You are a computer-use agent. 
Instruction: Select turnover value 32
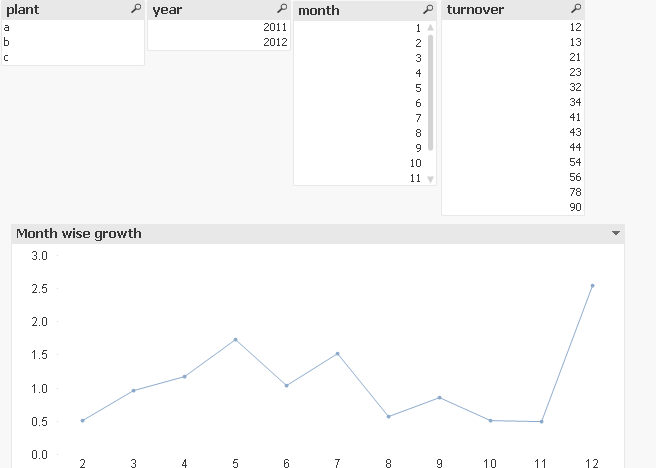pyautogui.click(x=513, y=87)
